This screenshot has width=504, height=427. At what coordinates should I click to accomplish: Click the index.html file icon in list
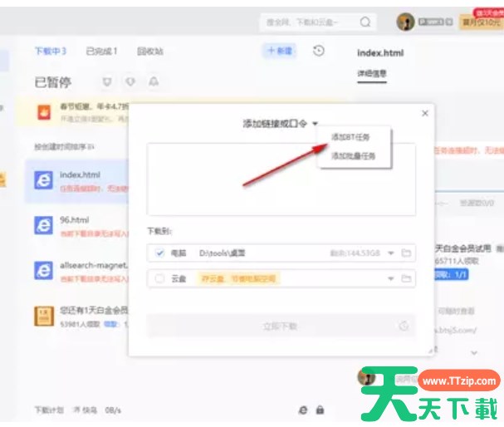click(x=43, y=180)
